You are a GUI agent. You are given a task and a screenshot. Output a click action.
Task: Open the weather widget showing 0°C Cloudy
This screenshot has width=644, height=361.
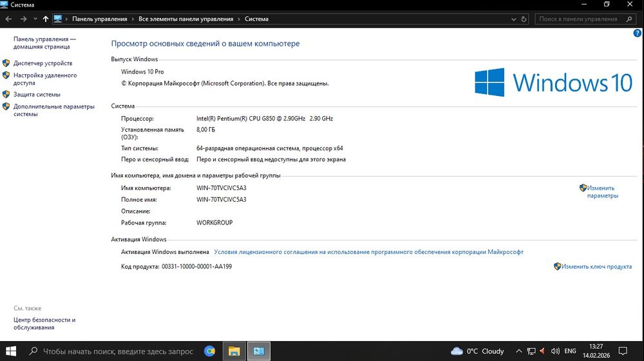[477, 351]
